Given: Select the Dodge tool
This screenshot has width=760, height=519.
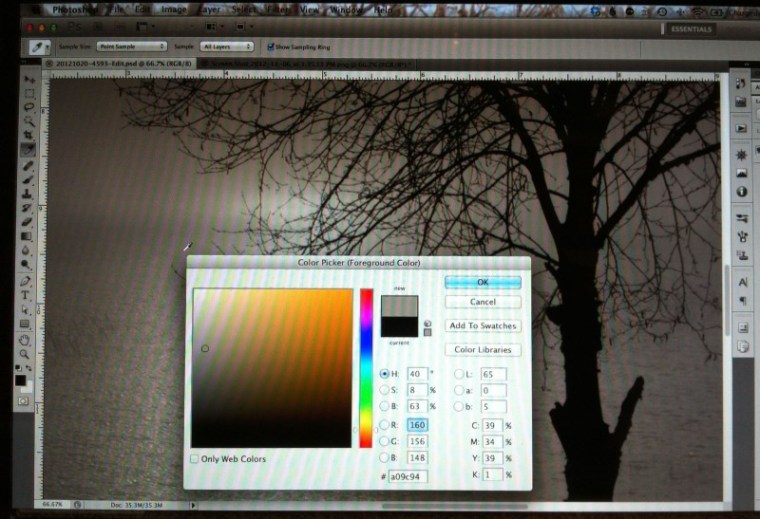Looking at the screenshot, I should tap(26, 265).
